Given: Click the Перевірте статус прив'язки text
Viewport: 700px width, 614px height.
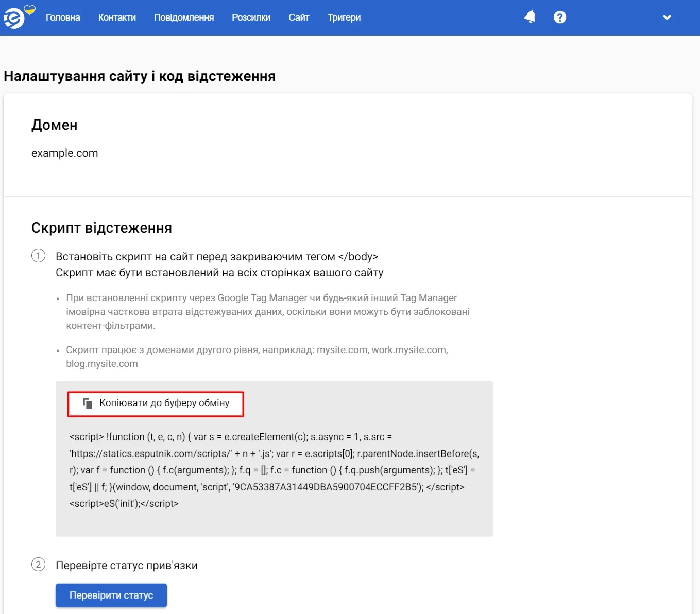Looking at the screenshot, I should 127,566.
